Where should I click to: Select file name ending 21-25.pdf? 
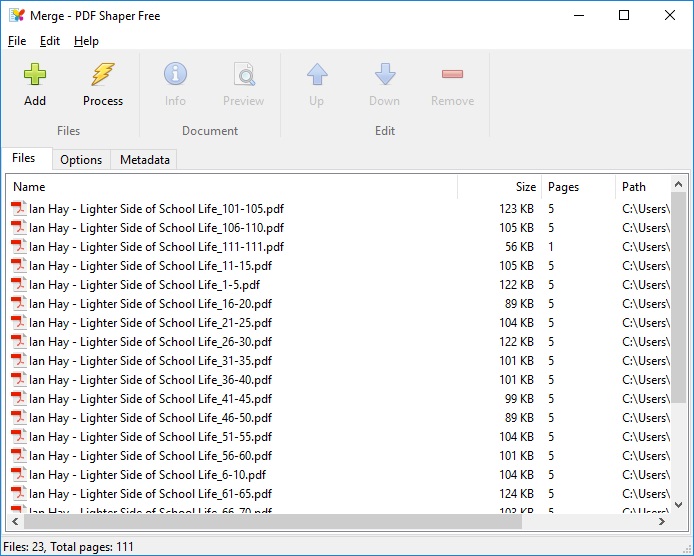tap(150, 323)
